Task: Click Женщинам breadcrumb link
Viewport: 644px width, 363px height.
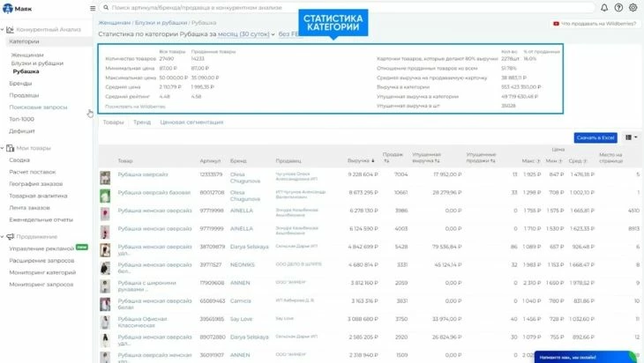Action: 114,23
